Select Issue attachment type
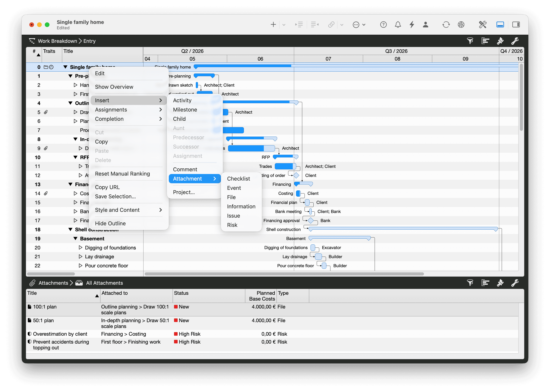 pyautogui.click(x=241, y=215)
